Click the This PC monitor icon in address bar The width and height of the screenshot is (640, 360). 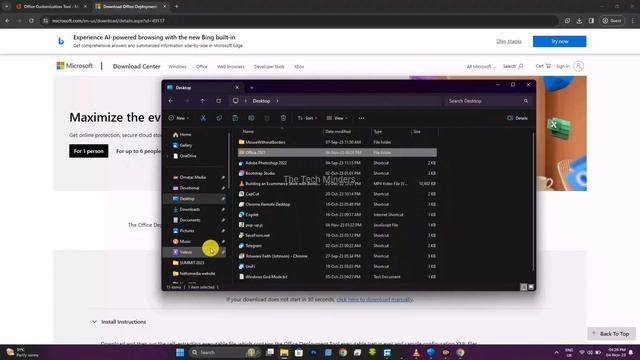[x=236, y=101]
